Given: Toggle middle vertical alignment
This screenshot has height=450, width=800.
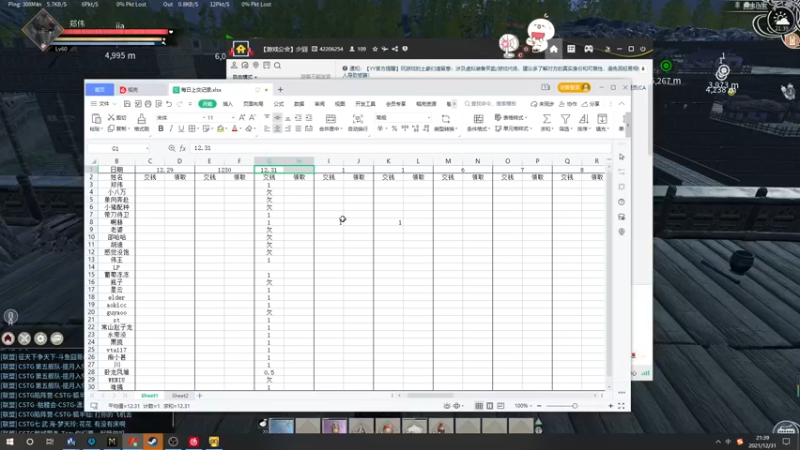Looking at the screenshot, I should click(x=278, y=117).
